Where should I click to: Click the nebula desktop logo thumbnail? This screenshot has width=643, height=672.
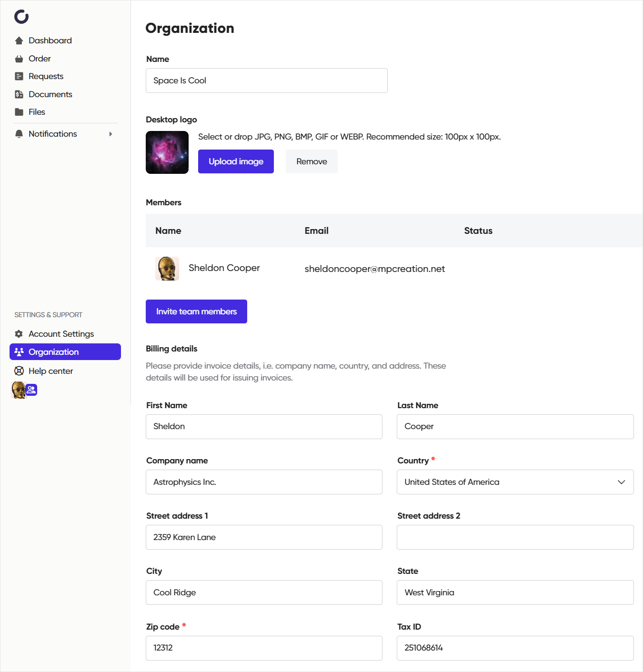click(x=167, y=152)
